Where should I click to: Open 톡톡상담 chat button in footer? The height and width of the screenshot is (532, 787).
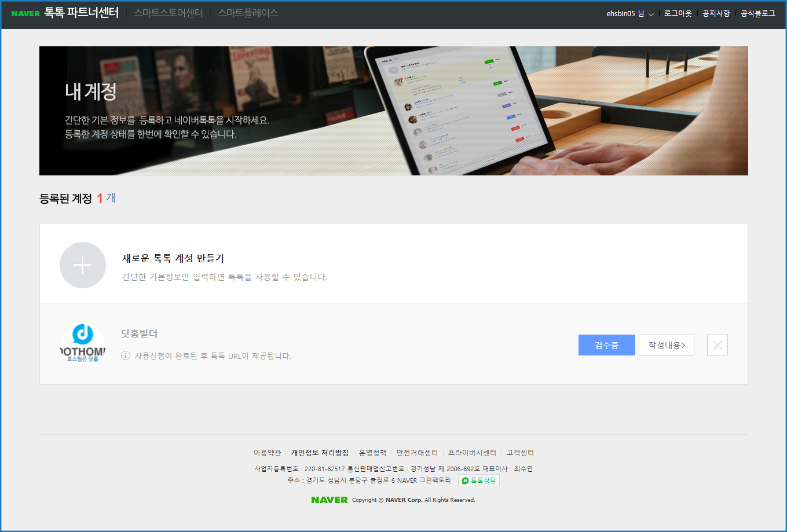(479, 480)
